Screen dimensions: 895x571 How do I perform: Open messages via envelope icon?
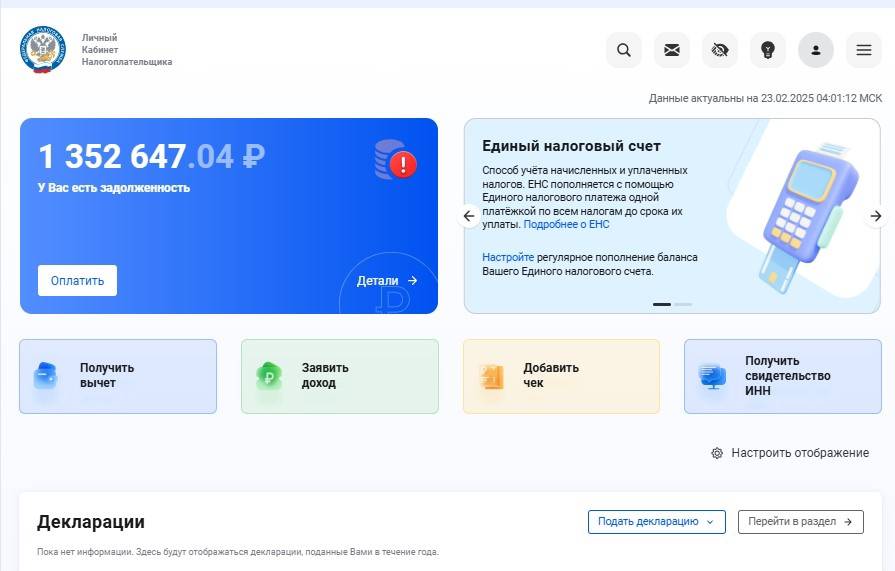pyautogui.click(x=672, y=50)
